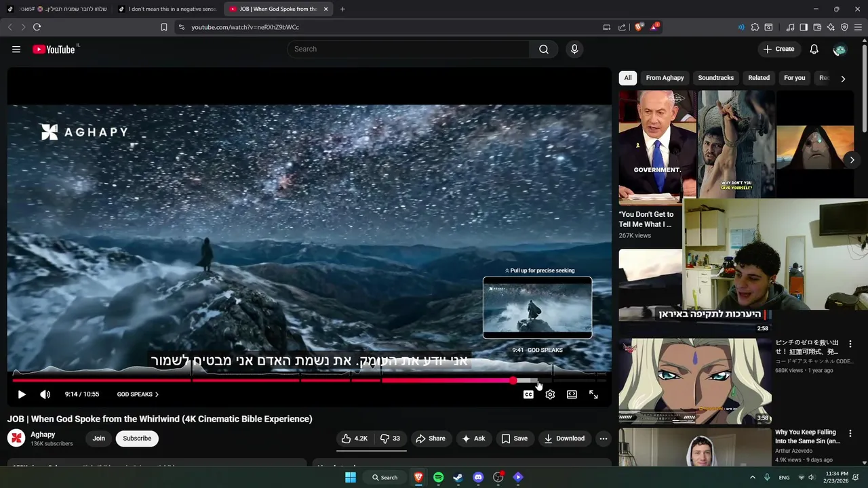The height and width of the screenshot is (488, 868).
Task: Save the video to a playlist
Action: tap(514, 439)
